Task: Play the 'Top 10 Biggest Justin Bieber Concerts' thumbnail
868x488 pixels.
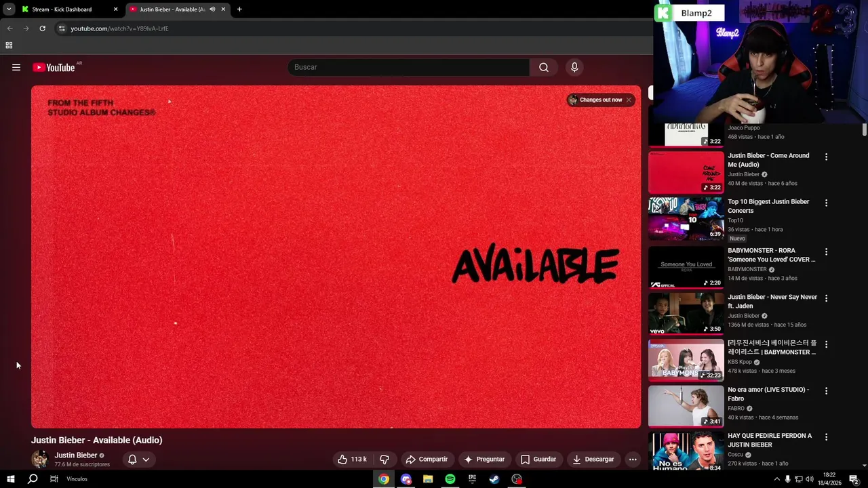Action: pos(686,218)
